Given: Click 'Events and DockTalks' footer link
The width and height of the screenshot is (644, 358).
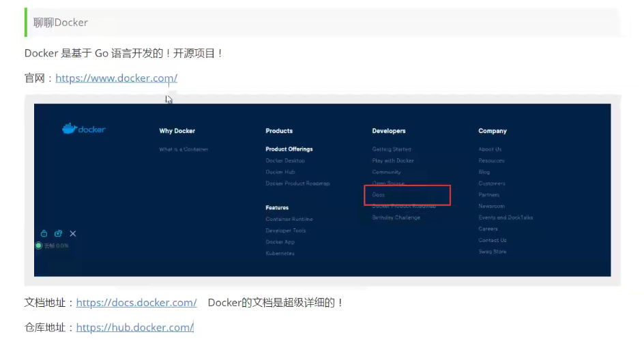Looking at the screenshot, I should pyautogui.click(x=506, y=218).
